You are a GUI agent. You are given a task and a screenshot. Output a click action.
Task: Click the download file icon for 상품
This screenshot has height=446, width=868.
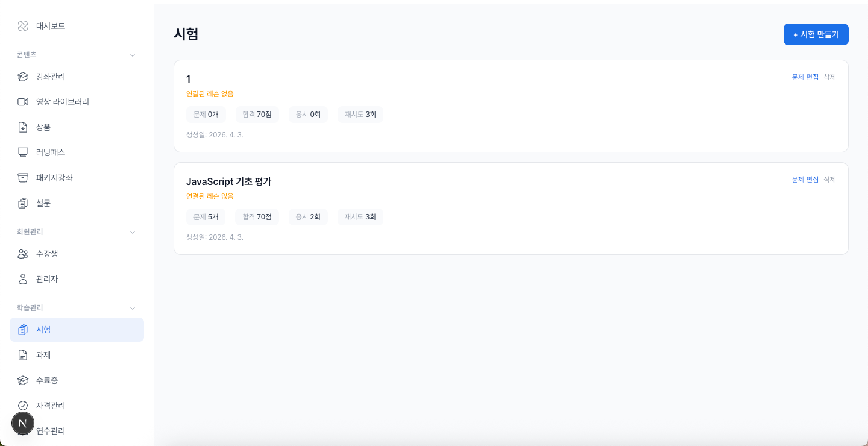[23, 127]
